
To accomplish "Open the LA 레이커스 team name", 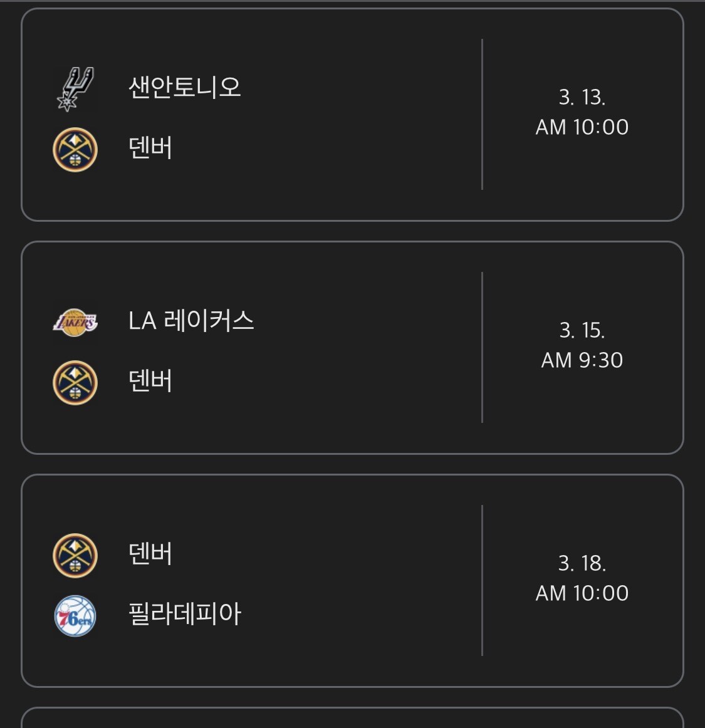I will pos(191,320).
